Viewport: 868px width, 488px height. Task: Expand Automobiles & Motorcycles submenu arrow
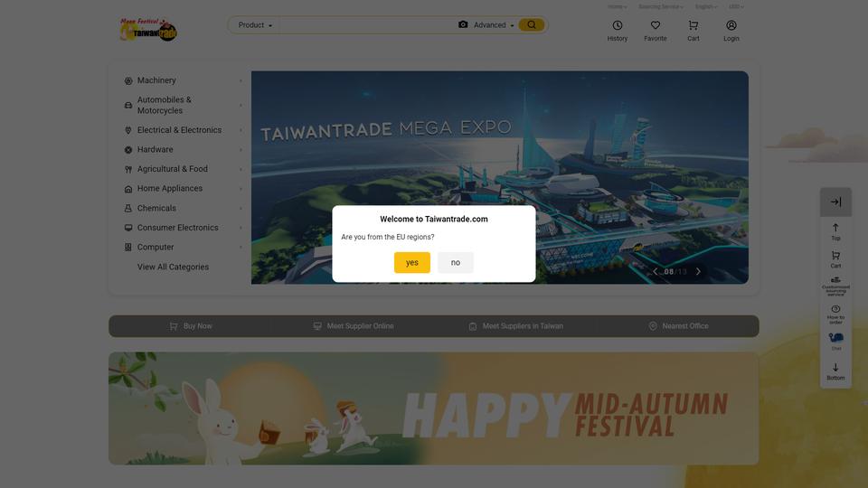(x=241, y=105)
